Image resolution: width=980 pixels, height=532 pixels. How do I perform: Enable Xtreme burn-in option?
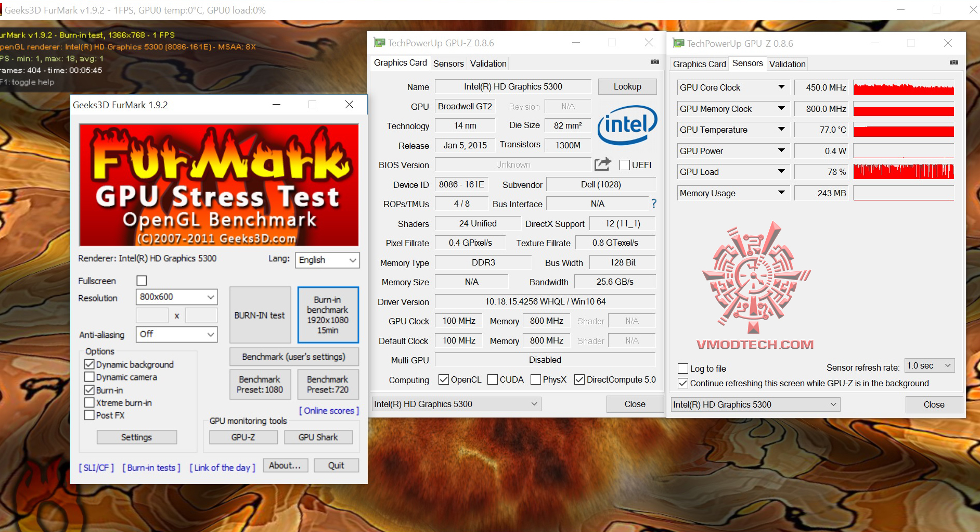[x=89, y=402]
